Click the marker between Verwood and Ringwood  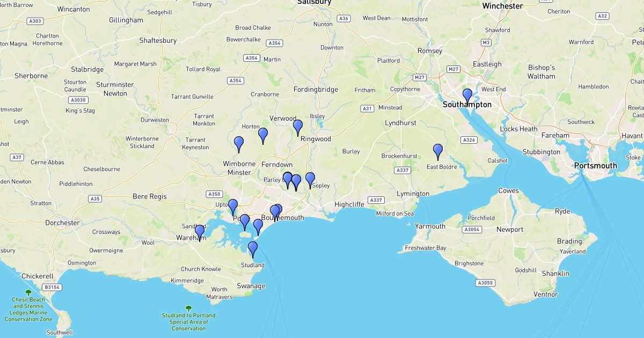[298, 128]
